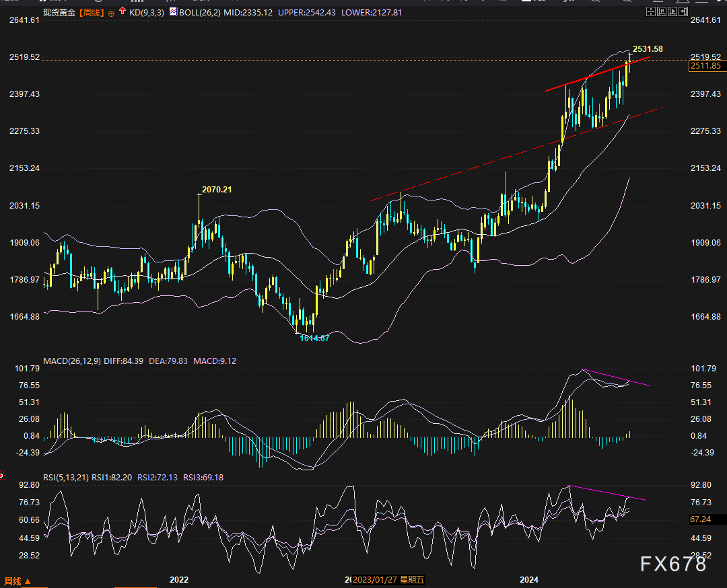Click the LOWER:2127.81 value
Screen dimensions: 727x588
pos(372,13)
